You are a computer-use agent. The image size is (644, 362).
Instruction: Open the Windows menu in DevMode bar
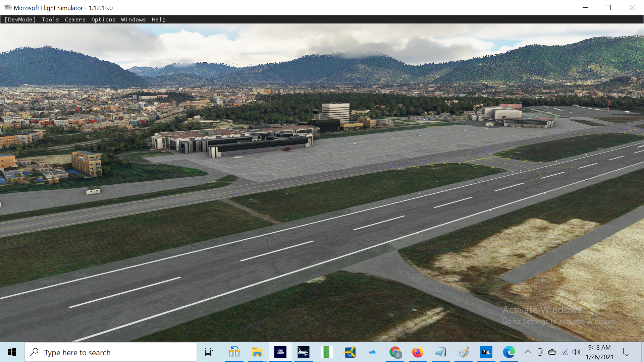[x=133, y=19]
